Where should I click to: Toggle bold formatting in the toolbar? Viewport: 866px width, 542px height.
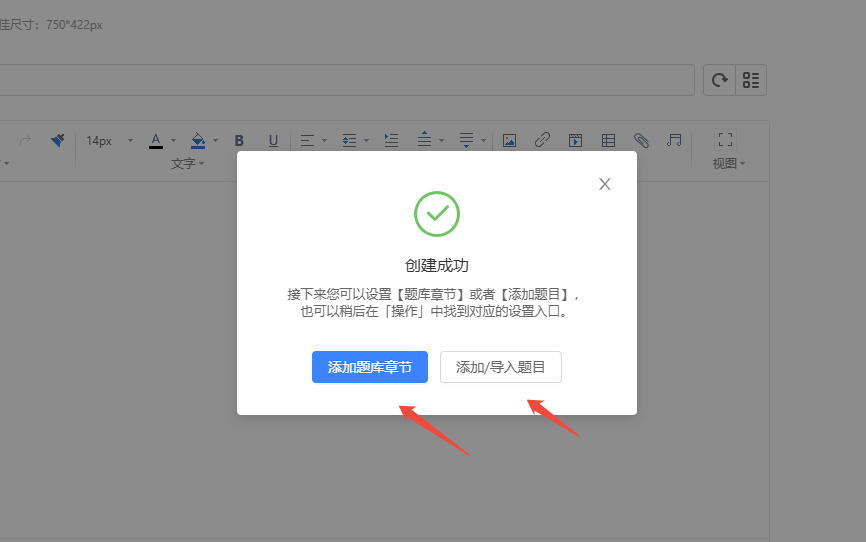point(239,140)
